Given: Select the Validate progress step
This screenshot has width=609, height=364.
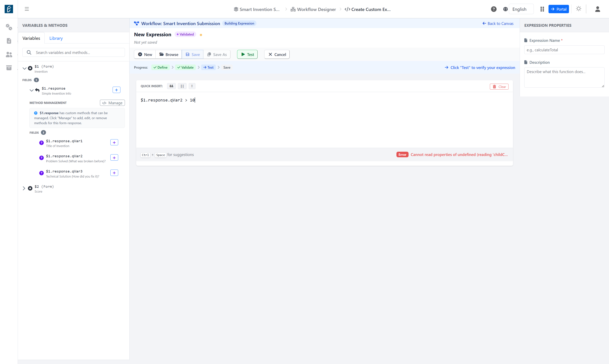Looking at the screenshot, I should click(185, 67).
